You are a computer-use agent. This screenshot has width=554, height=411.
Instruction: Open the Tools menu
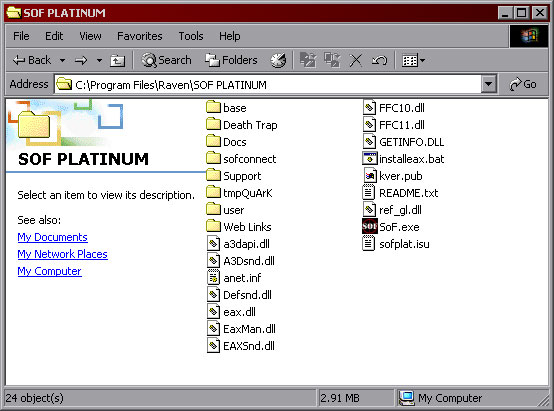pyautogui.click(x=191, y=36)
